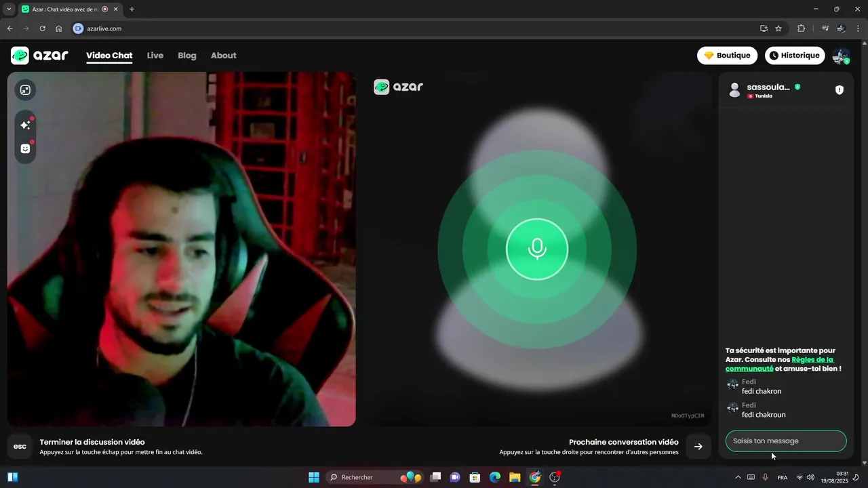This screenshot has width=868, height=488.
Task: Open a new browser tab
Action: (x=132, y=9)
